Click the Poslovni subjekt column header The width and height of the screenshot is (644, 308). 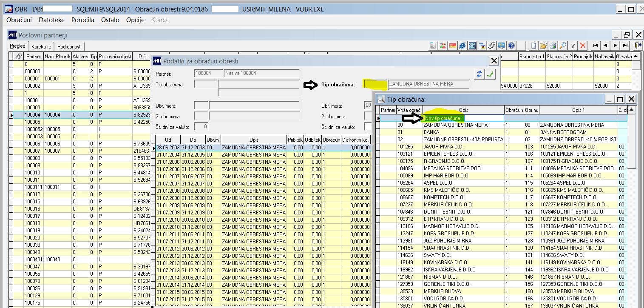(x=115, y=56)
